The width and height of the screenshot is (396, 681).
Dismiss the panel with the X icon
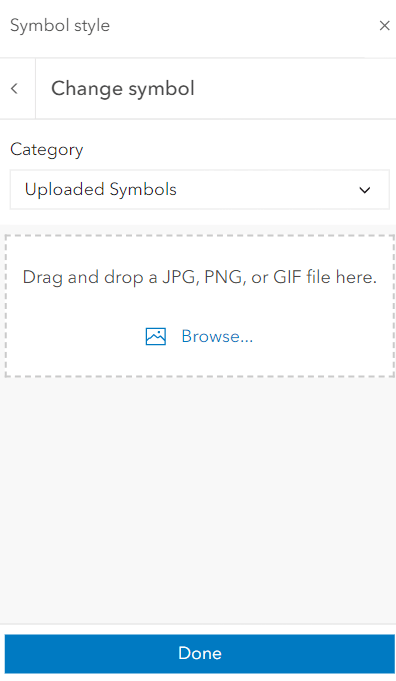point(384,26)
